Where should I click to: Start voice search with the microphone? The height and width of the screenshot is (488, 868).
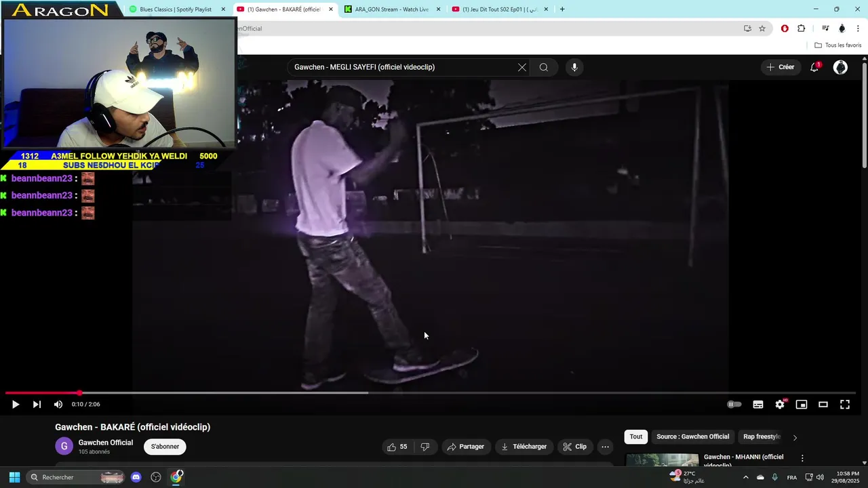574,67
